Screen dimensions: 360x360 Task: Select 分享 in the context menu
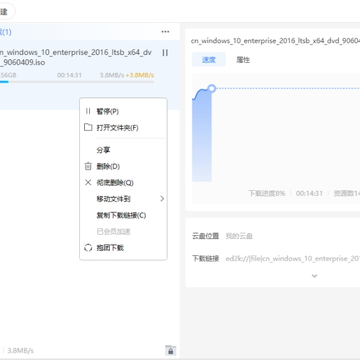[103, 150]
